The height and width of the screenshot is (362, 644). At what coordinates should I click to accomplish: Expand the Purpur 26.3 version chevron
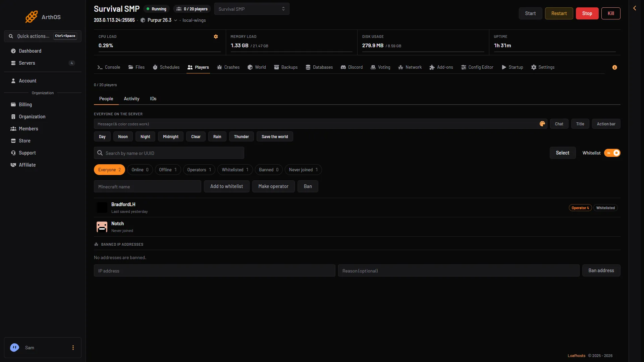click(x=175, y=20)
